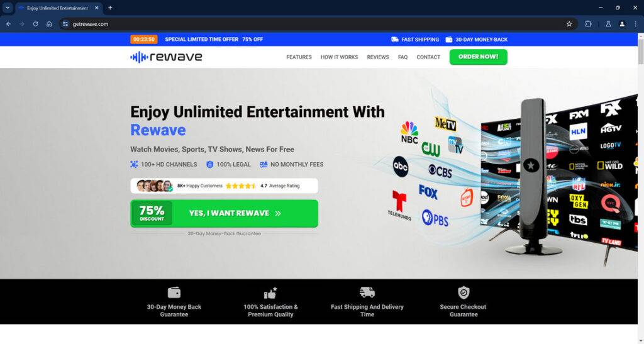
Task: Click the orange countdown timer badge
Action: (x=144, y=40)
